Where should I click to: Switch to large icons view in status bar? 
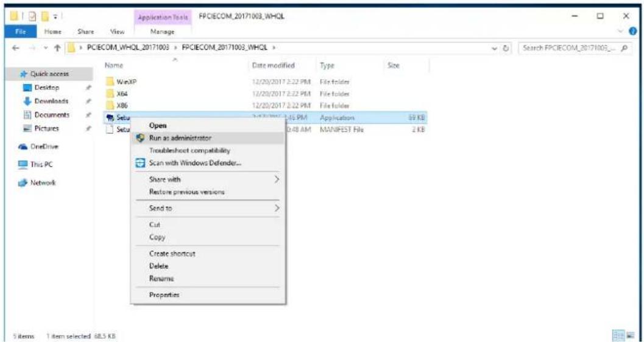[631, 335]
